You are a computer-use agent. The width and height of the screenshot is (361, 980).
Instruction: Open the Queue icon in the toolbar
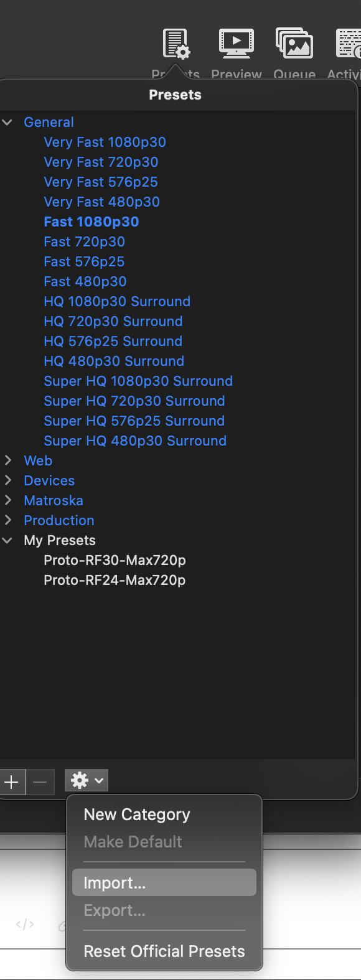coord(294,44)
